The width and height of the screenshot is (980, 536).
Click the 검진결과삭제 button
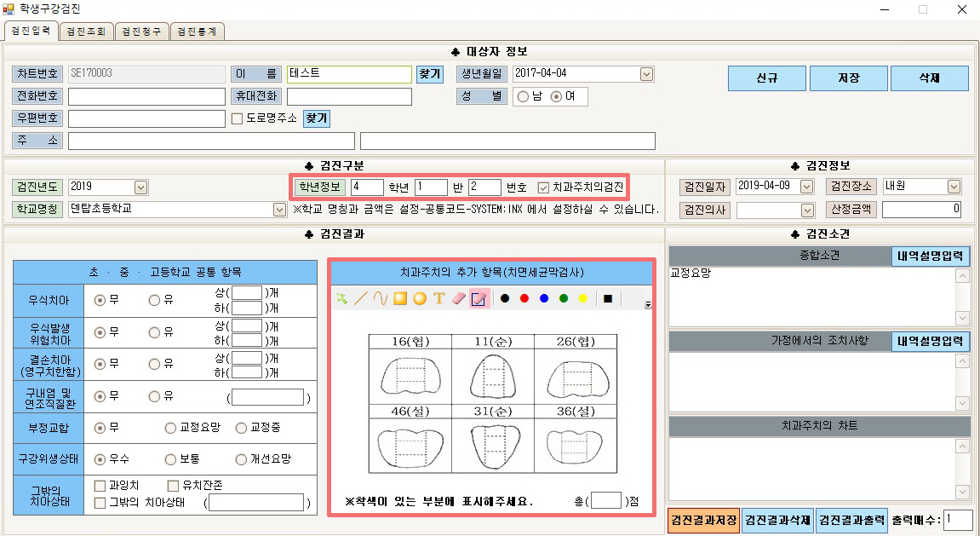(x=778, y=520)
